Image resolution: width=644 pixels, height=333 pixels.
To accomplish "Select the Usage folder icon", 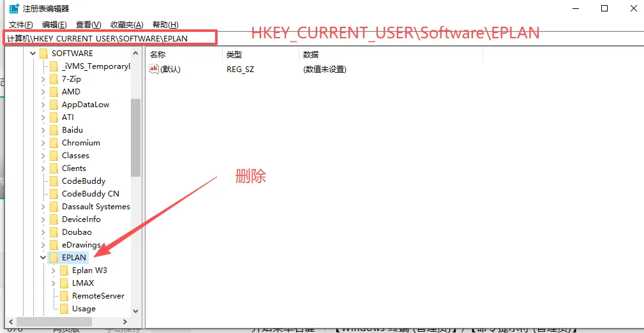I will (x=64, y=308).
